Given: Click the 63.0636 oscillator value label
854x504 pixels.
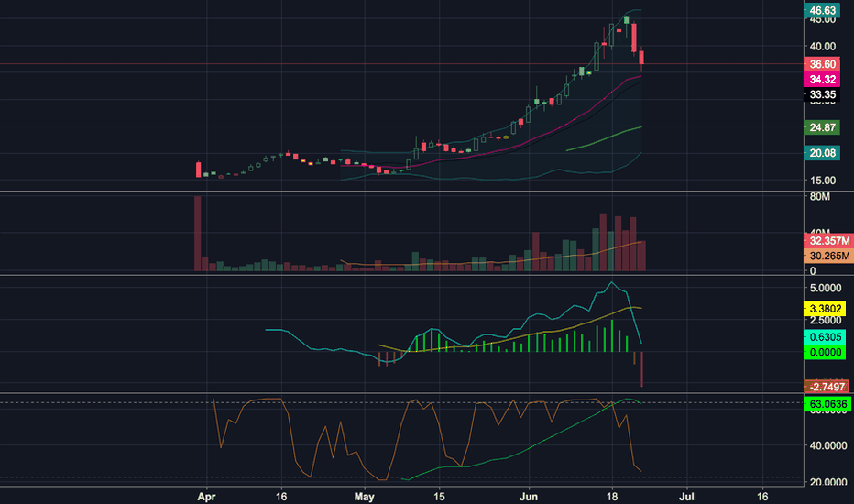Looking at the screenshot, I should 827,404.
